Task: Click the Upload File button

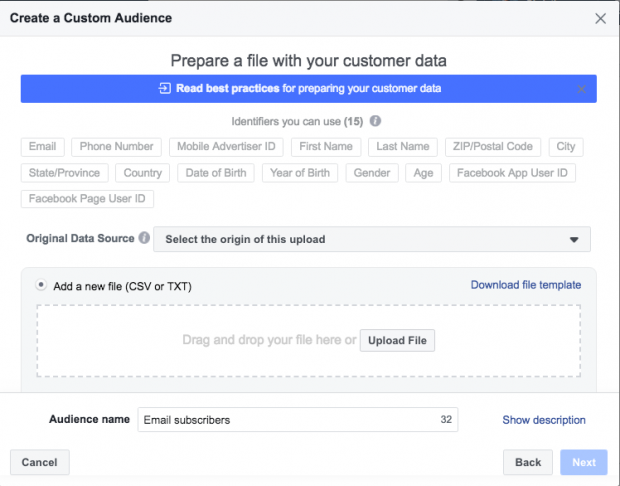Action: [397, 340]
